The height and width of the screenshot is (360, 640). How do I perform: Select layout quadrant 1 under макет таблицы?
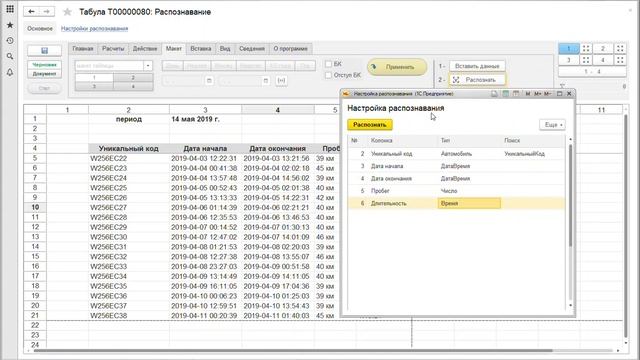click(94, 78)
